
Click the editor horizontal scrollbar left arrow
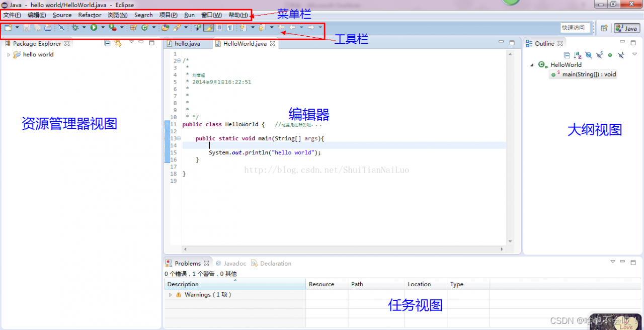pos(185,249)
